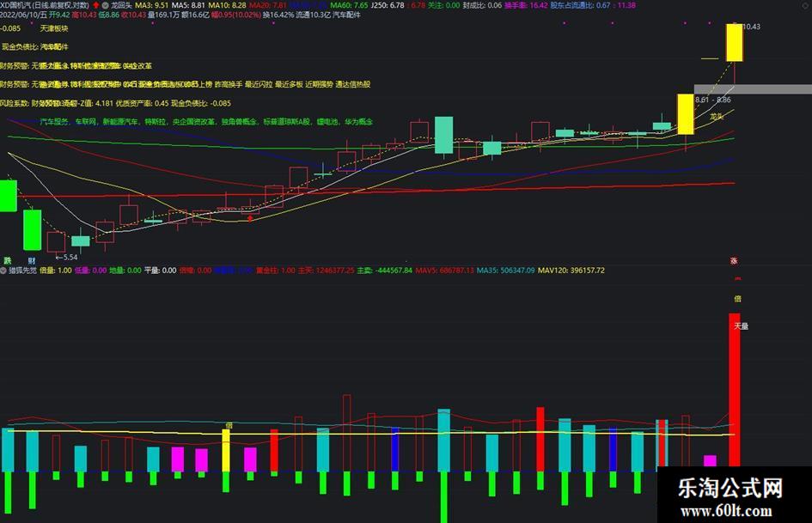Click the gray circle icon before 猎狐先觉
Screen dimensions: 812x523
click(3, 271)
